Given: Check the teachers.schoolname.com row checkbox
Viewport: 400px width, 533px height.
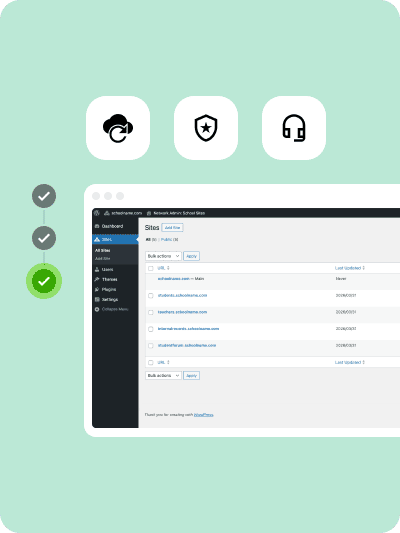Looking at the screenshot, I should [151, 312].
